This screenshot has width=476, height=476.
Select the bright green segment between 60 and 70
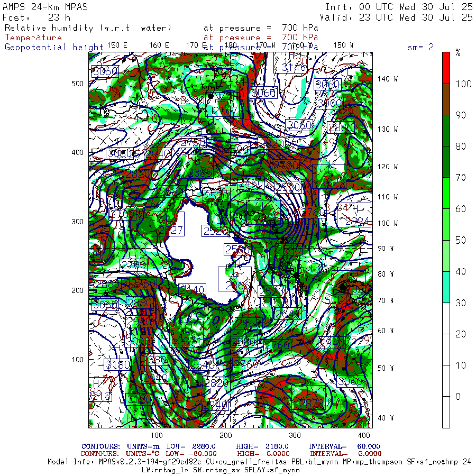tap(446, 194)
